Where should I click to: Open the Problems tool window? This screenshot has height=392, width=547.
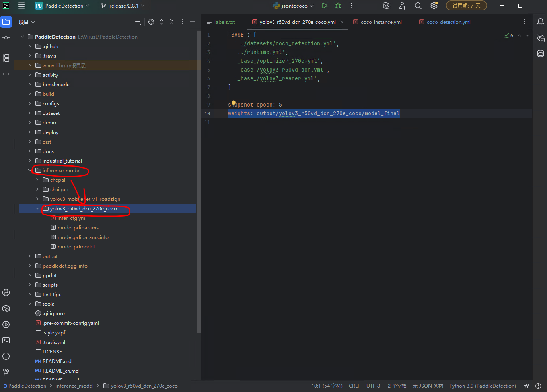[x=6, y=356]
